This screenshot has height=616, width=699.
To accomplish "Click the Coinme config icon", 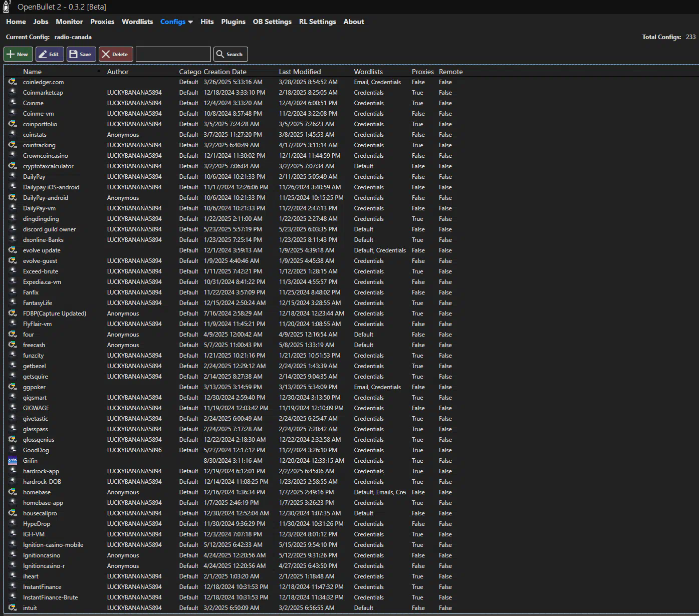I will click(x=13, y=103).
